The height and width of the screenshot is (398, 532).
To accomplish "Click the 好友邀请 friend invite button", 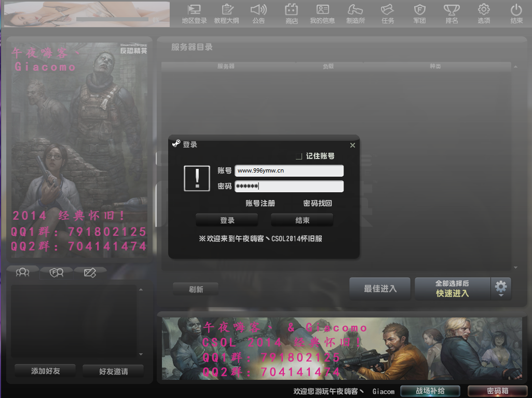I will click(x=113, y=371).
